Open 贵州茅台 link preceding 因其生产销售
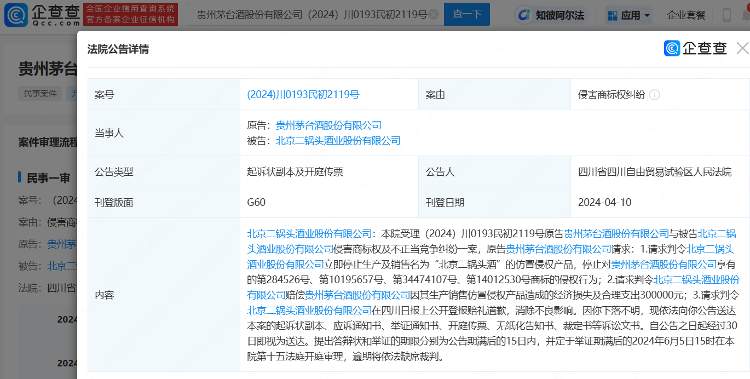The image size is (750, 379). pos(358,295)
